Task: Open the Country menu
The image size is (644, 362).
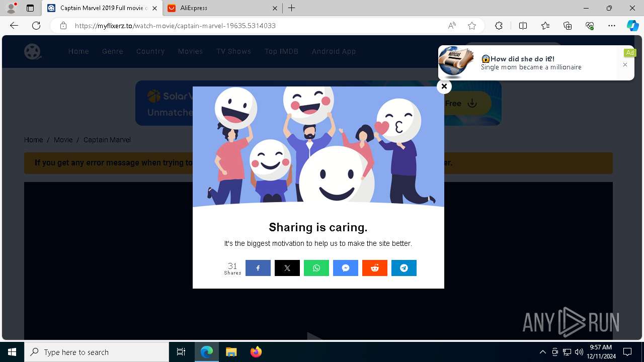Action: click(150, 51)
